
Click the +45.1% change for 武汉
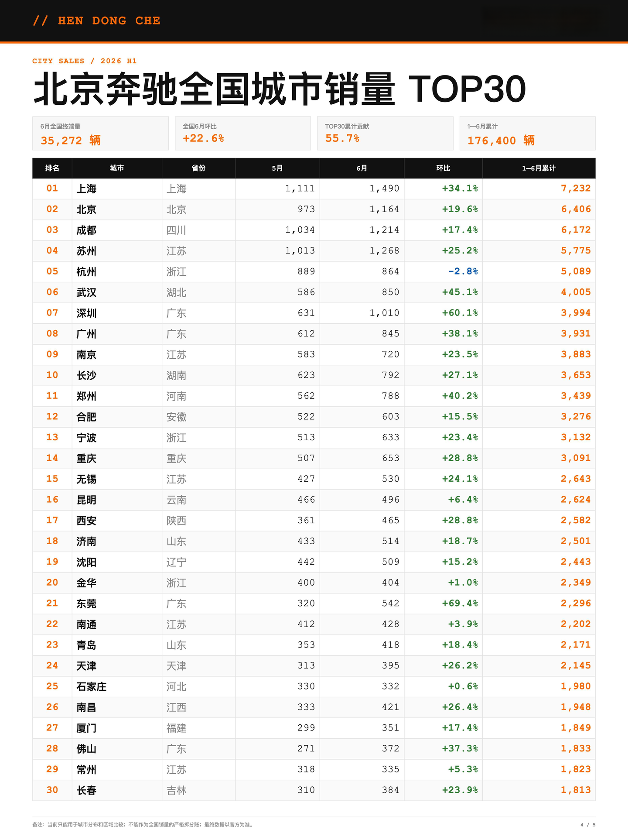click(x=460, y=292)
